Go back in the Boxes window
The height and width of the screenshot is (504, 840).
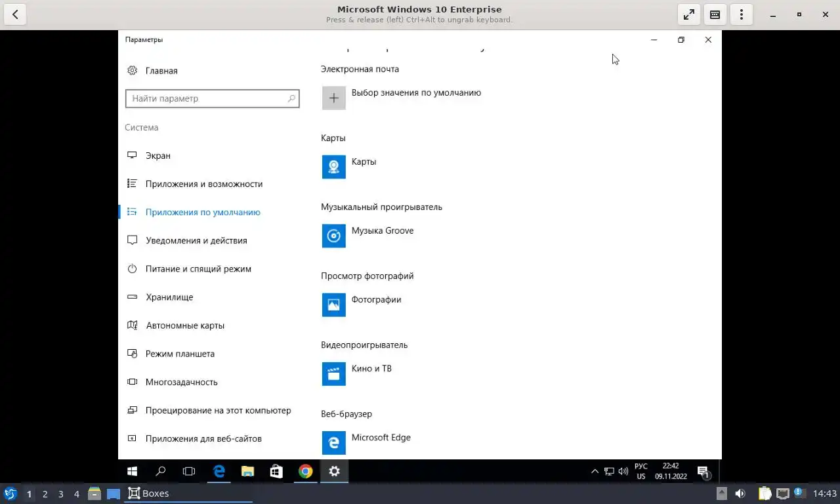click(x=15, y=14)
